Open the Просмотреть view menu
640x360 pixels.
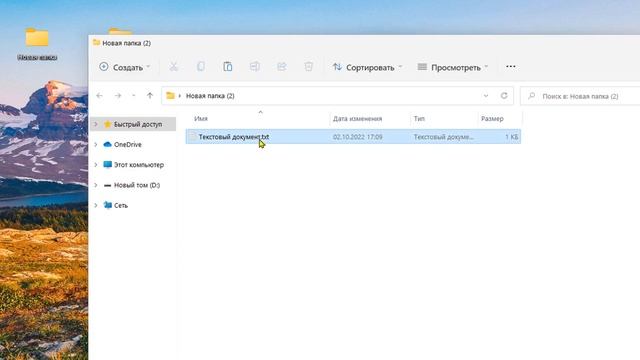453,67
